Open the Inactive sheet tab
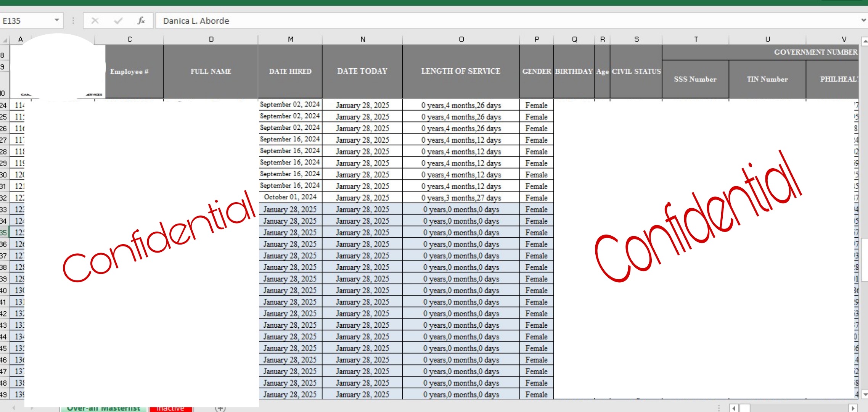This screenshot has width=868, height=412. tap(170, 408)
